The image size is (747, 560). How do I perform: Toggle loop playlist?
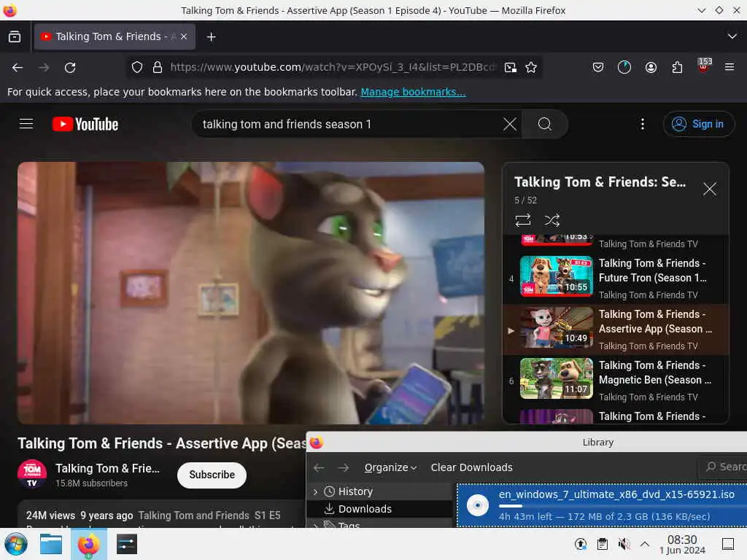pyautogui.click(x=522, y=220)
